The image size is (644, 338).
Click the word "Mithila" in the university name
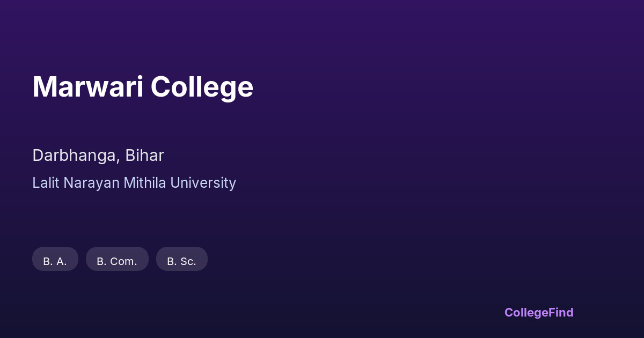[145, 183]
